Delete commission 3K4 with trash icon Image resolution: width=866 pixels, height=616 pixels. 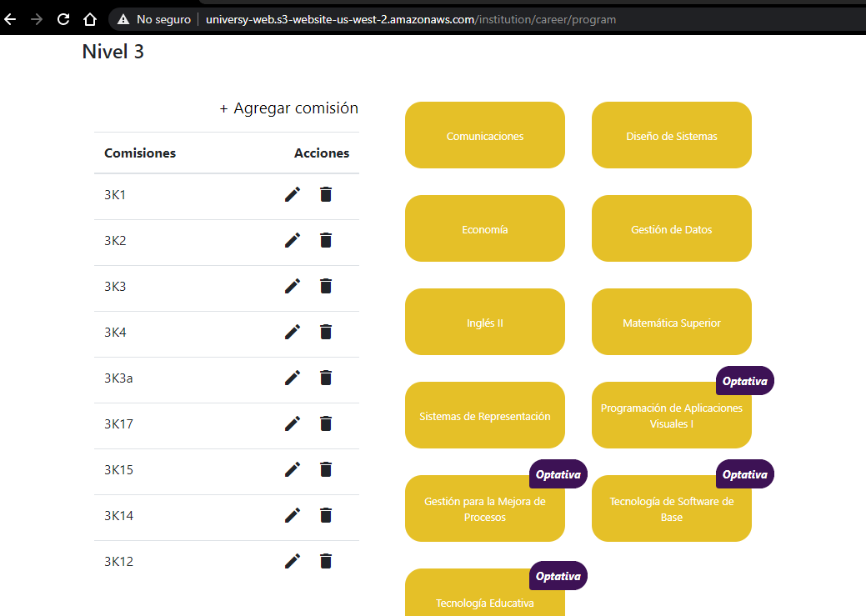(x=326, y=332)
